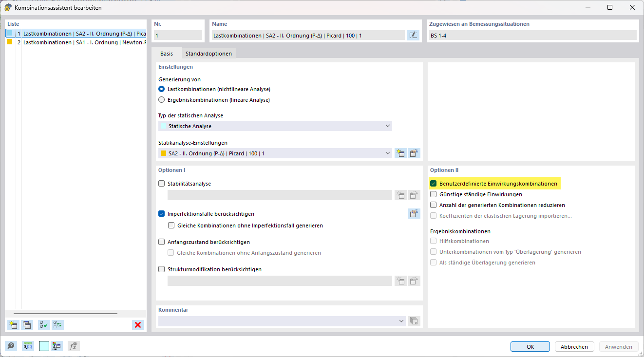Confirm the dialog with OK

pos(530,347)
